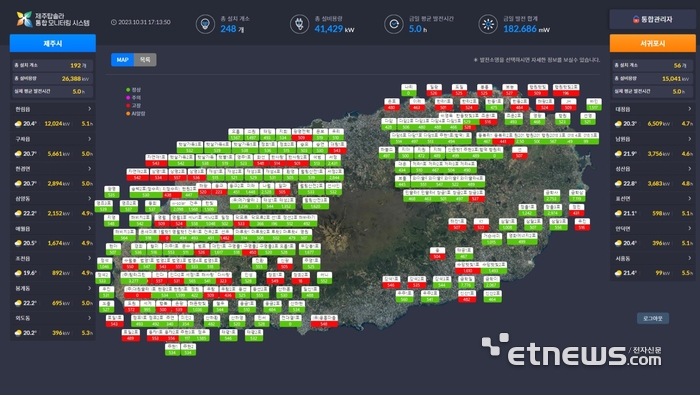
Task: Click the weather icon in the 안덕면 row
Action: click(618, 243)
